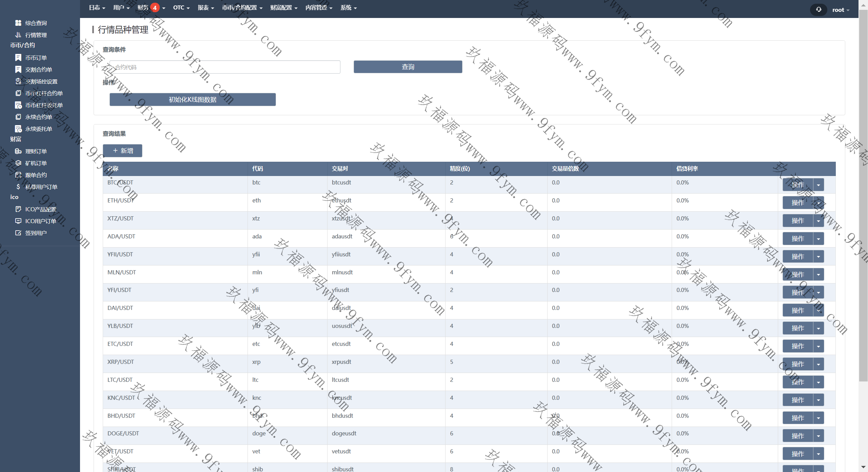868x472 pixels.
Task: Click the 新增 add button
Action: pos(122,151)
